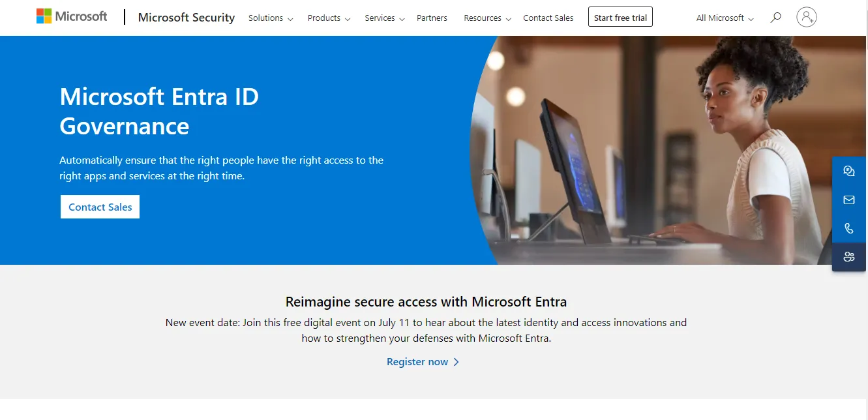Click the white Contact Sales hero button
Viewport: 868px width, 420px height.
(x=100, y=207)
